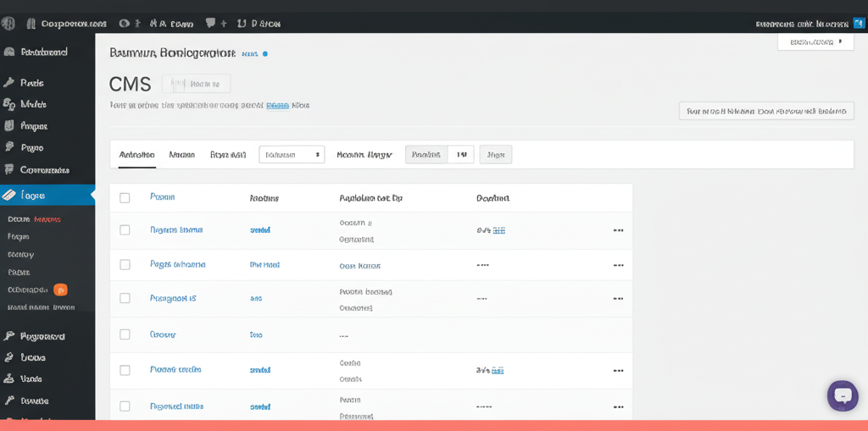Image resolution: width=868 pixels, height=431 pixels.
Task: Open the ellipsis menu on the last table row
Action: 618,406
